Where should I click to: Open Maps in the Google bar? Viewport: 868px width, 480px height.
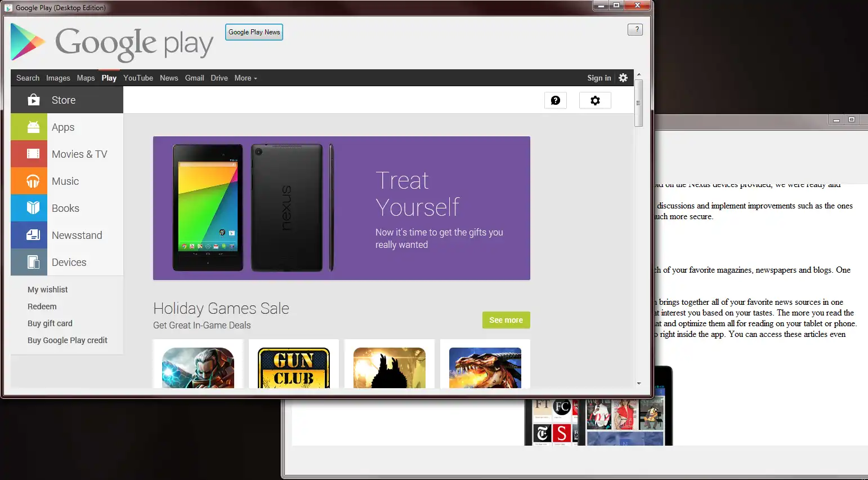click(86, 78)
